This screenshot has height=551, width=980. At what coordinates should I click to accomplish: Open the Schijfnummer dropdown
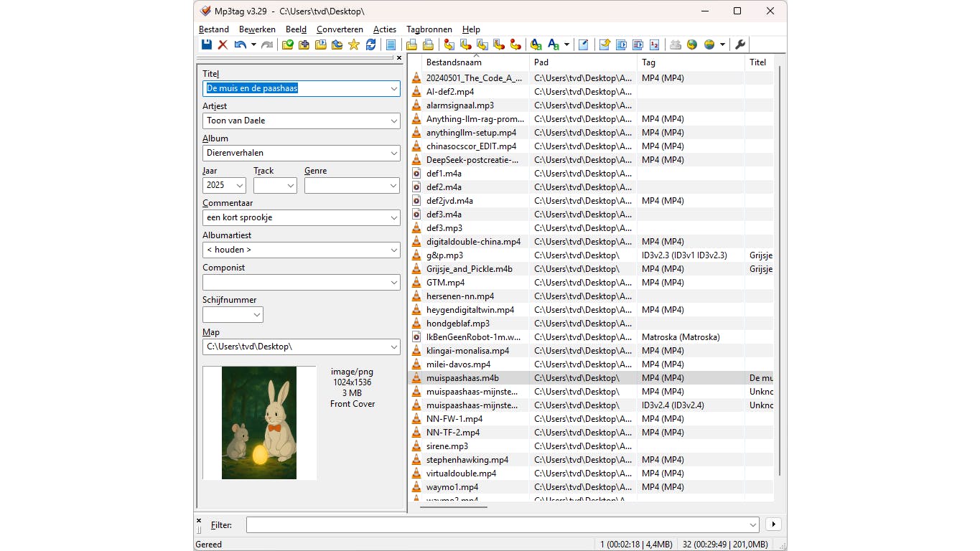coord(256,314)
